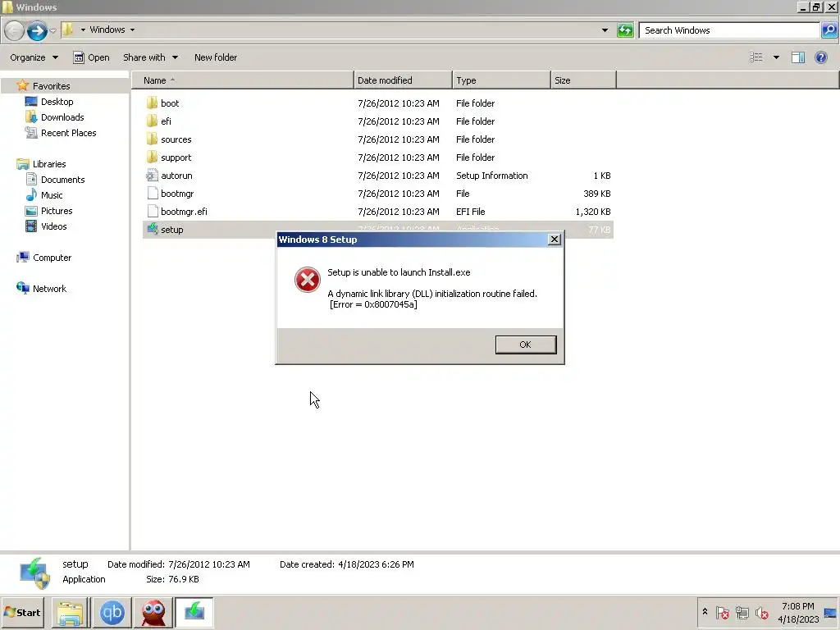
Task: Click the folder icon in address bar
Action: tap(68, 30)
